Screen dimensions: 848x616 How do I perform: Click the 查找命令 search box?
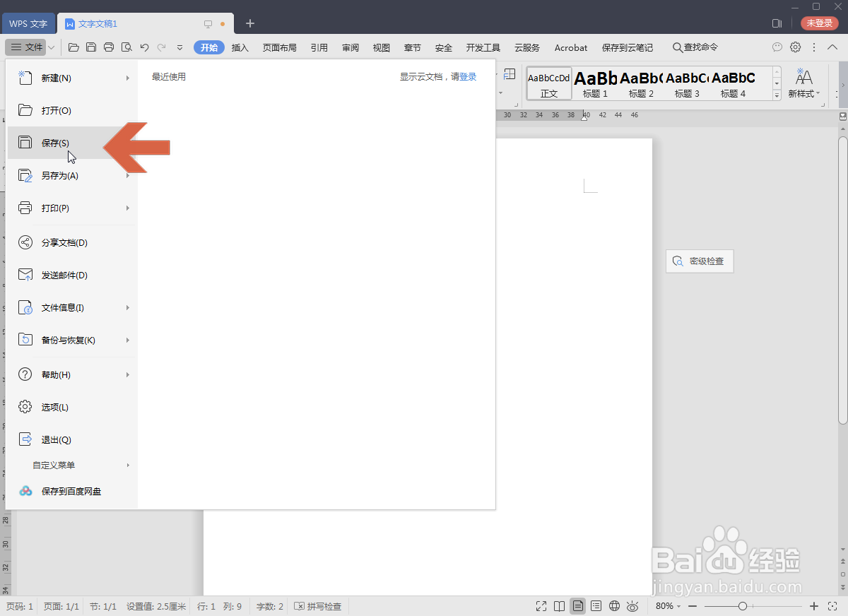(x=695, y=47)
